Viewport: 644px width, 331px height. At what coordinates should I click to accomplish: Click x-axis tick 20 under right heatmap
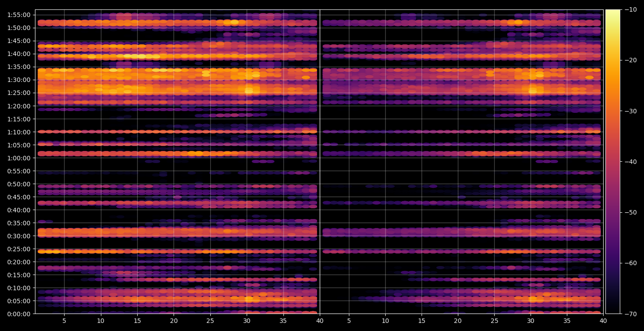pos(458,321)
